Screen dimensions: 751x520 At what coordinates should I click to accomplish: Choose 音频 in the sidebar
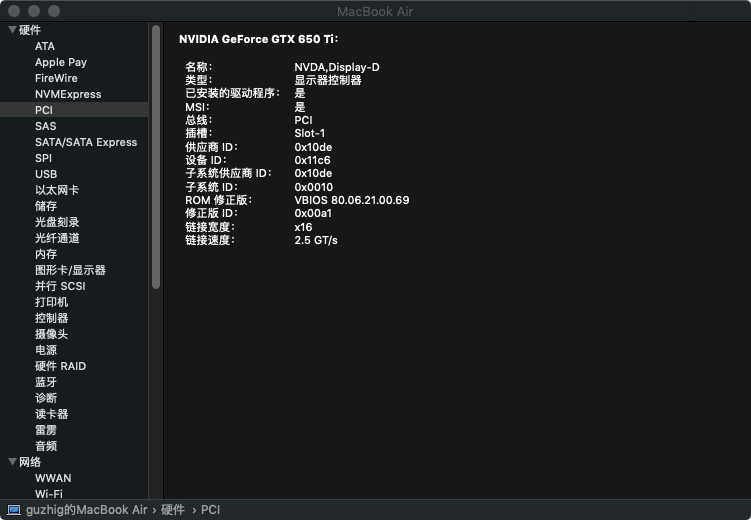46,446
